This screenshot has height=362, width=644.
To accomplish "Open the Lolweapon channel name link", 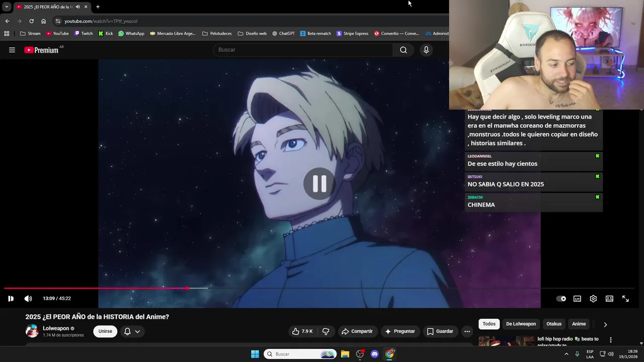I will coord(56,328).
